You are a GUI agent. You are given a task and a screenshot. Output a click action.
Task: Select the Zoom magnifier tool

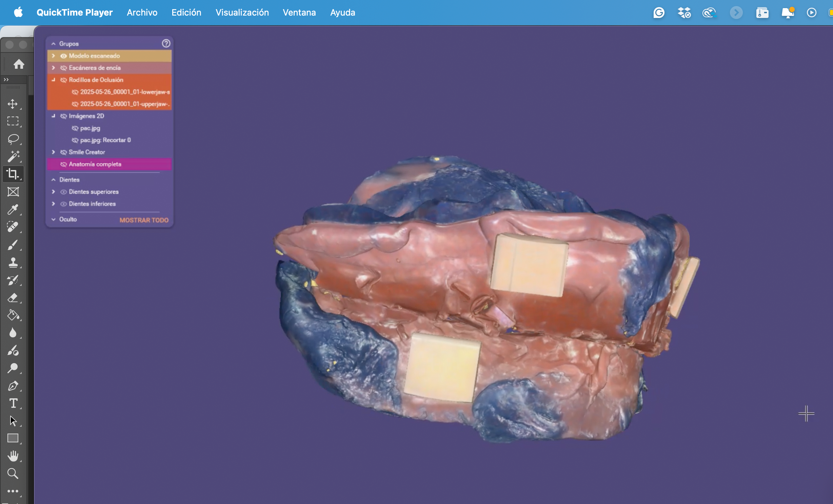(x=13, y=474)
